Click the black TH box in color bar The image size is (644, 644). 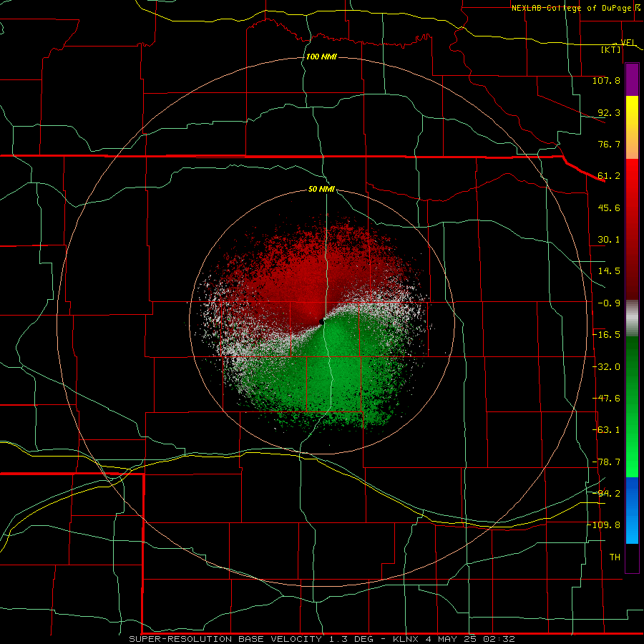pos(632,557)
